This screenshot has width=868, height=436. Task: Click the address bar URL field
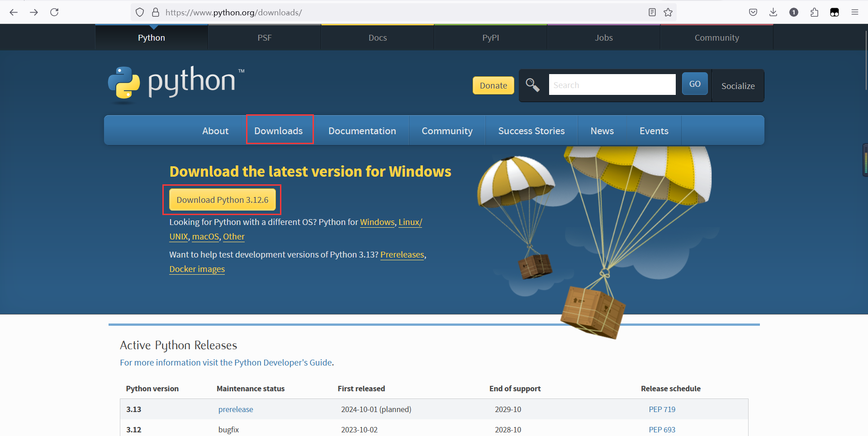403,12
